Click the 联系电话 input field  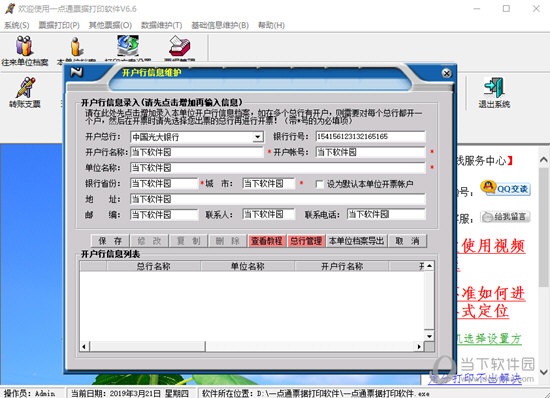point(386,214)
